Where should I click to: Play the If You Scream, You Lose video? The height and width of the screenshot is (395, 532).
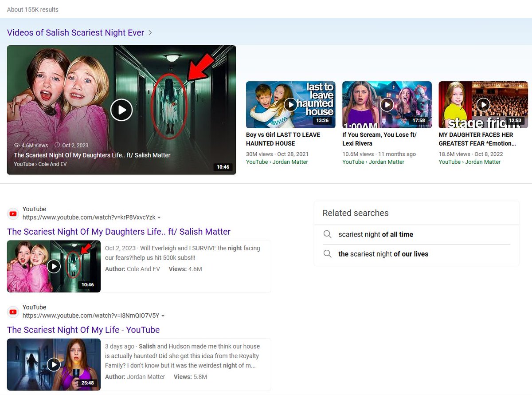tap(387, 104)
